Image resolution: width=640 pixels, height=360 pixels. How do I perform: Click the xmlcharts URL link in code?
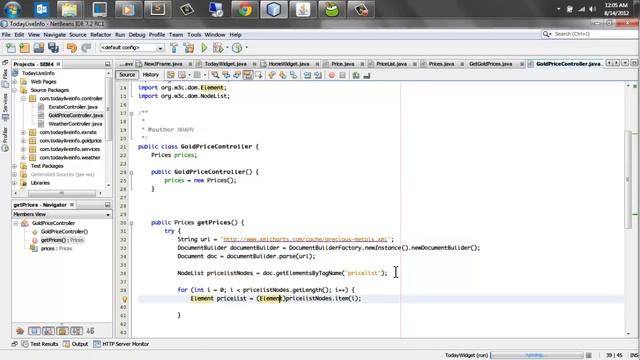305,240
